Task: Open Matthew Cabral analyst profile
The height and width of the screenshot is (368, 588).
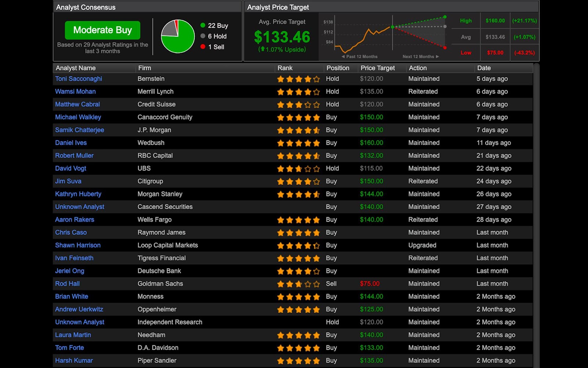Action: tap(78, 105)
